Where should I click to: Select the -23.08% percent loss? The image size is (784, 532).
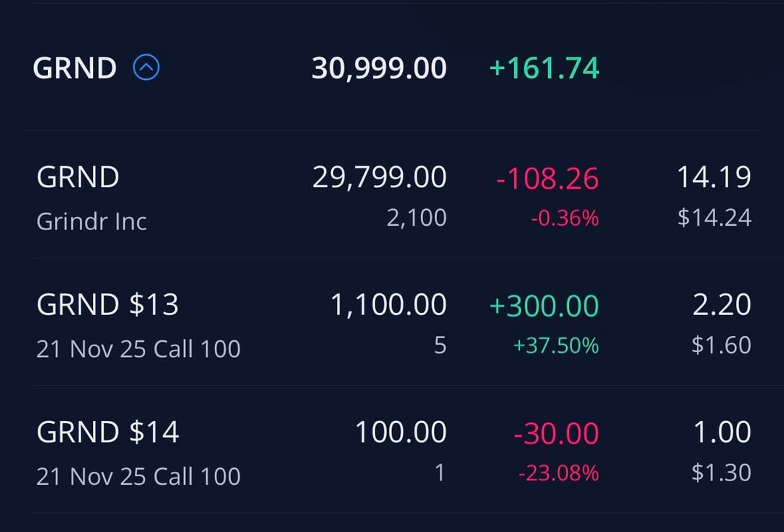pos(558,473)
